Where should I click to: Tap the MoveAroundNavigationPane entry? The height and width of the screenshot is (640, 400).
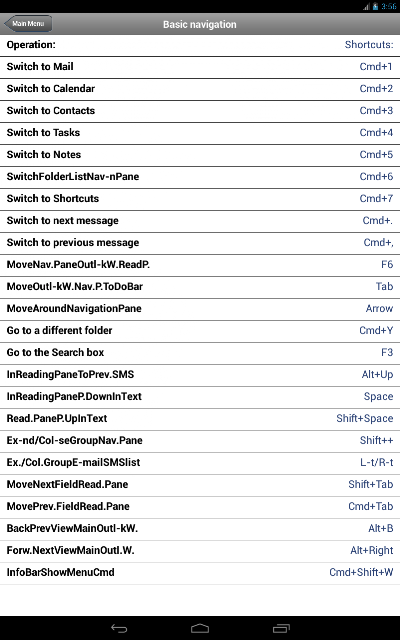(x=200, y=309)
